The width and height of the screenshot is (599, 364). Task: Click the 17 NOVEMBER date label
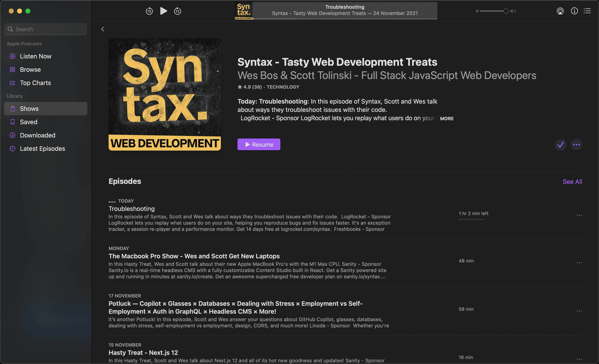coord(125,296)
